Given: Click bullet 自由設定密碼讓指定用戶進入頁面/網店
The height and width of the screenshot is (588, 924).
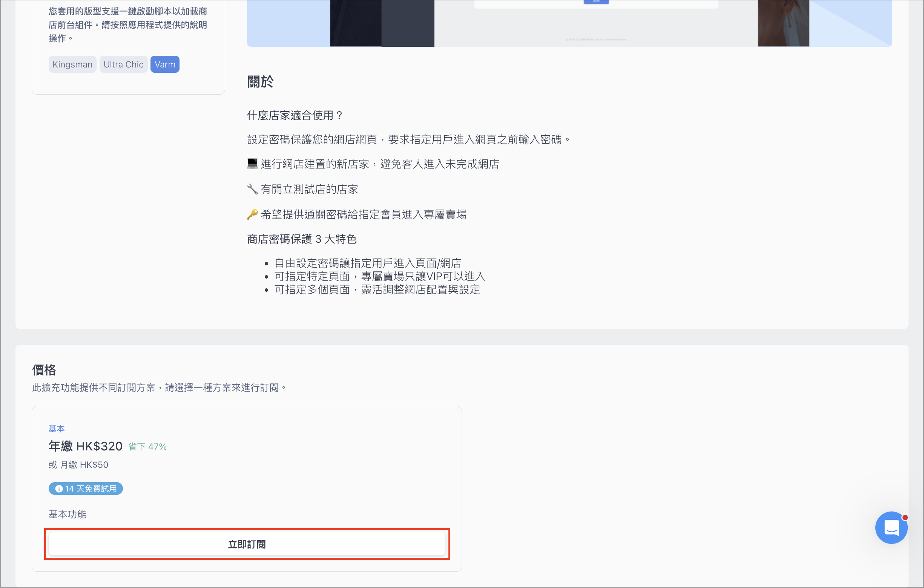Looking at the screenshot, I should 368,263.
